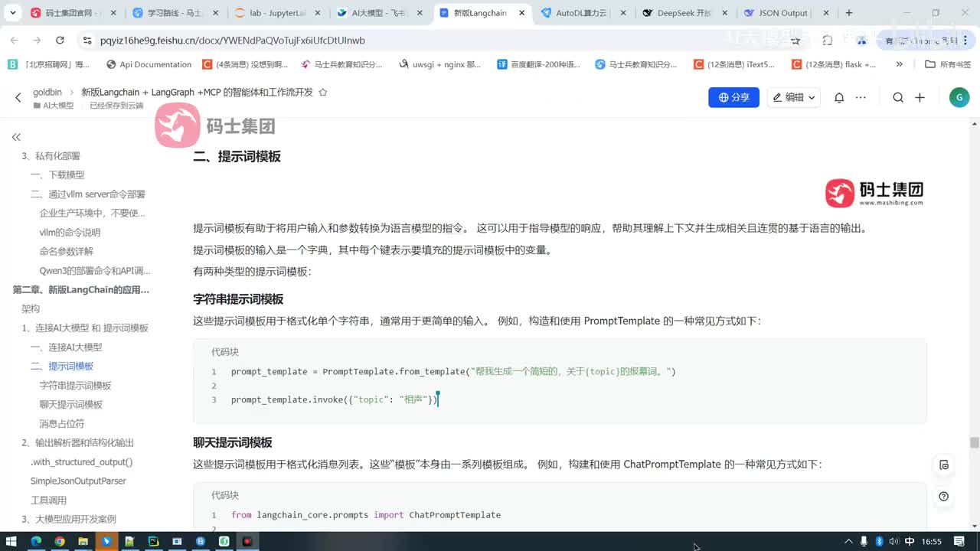Image resolution: width=980 pixels, height=551 pixels.
Task: Open the Api Documentation bookmark
Action: 149,64
